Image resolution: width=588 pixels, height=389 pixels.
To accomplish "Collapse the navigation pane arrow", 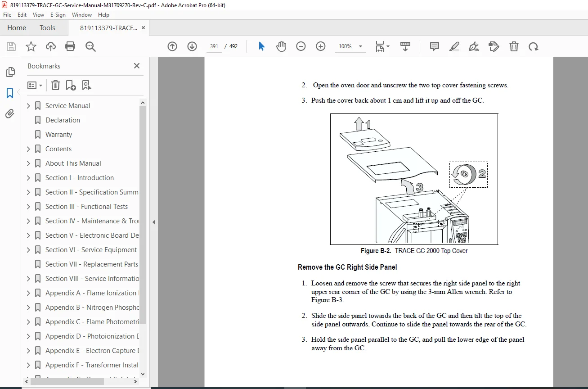I will 154,222.
